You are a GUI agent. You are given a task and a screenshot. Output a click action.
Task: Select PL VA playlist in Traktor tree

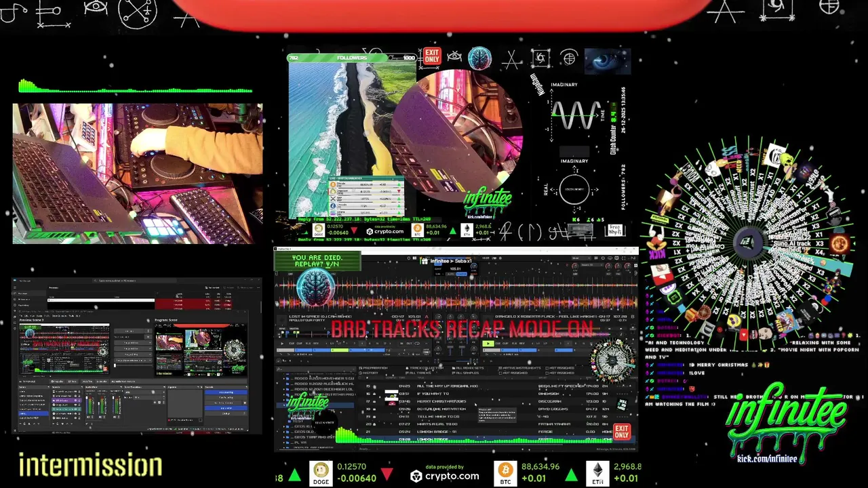[x=300, y=442]
